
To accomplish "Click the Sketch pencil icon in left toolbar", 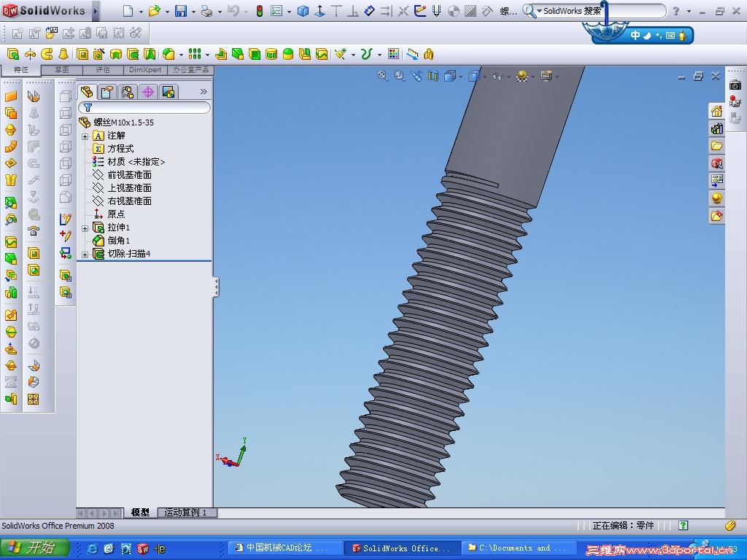I will pos(65,219).
